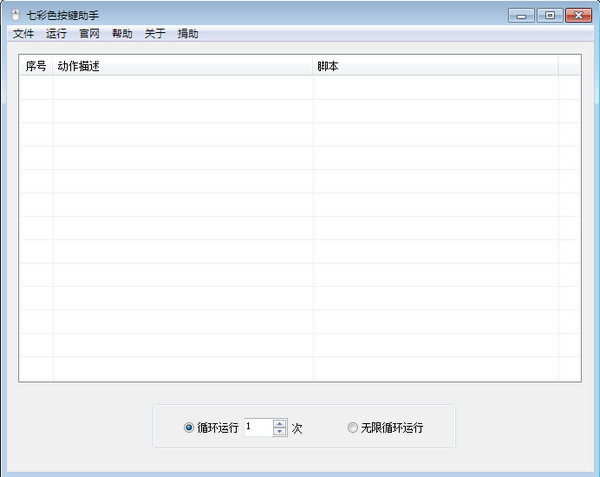Decrease loop count with down arrow

click(279, 432)
